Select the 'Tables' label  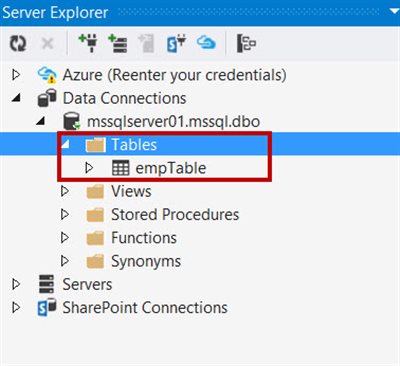click(x=134, y=145)
